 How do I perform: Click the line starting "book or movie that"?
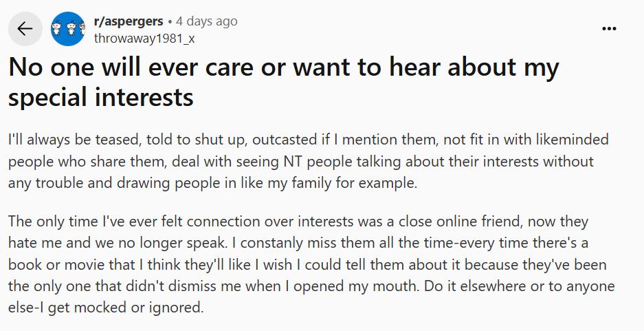tap(308, 265)
